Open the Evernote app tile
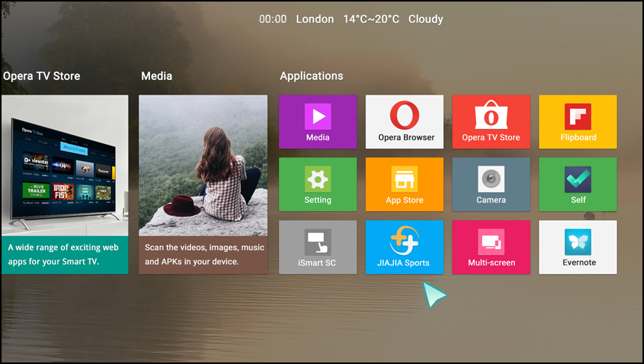 pos(578,247)
